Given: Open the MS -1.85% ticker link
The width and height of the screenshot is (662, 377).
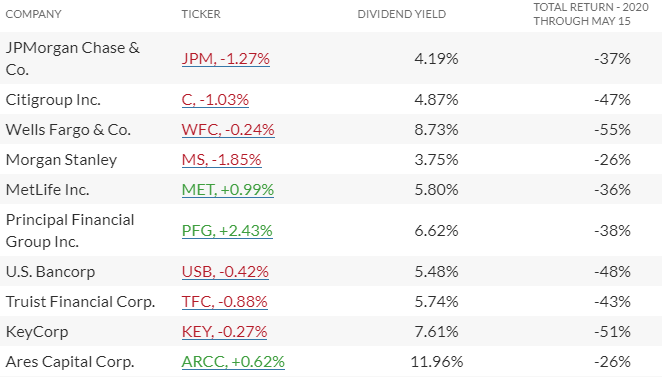Looking at the screenshot, I should (222, 160).
